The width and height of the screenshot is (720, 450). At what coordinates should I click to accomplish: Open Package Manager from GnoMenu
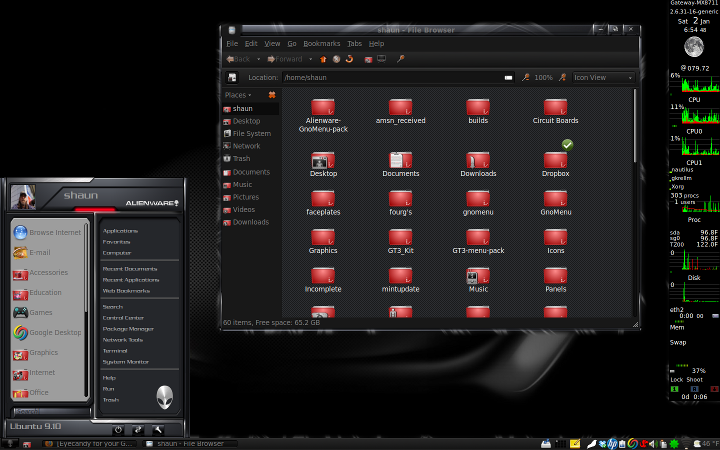[x=128, y=329]
